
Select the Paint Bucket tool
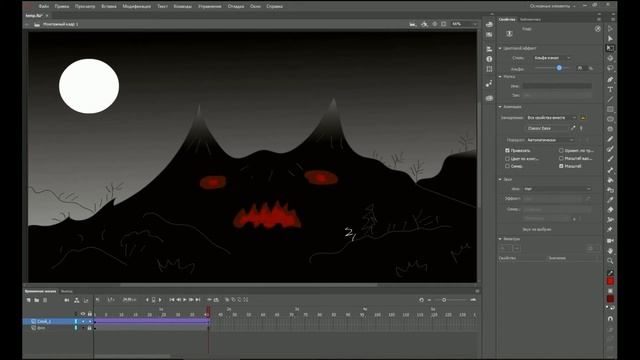(610, 180)
